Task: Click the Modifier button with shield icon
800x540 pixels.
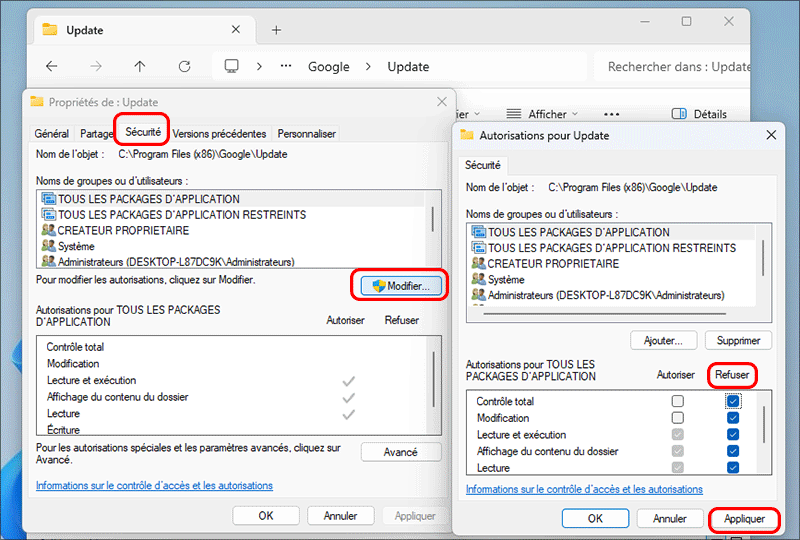Action: 400,286
